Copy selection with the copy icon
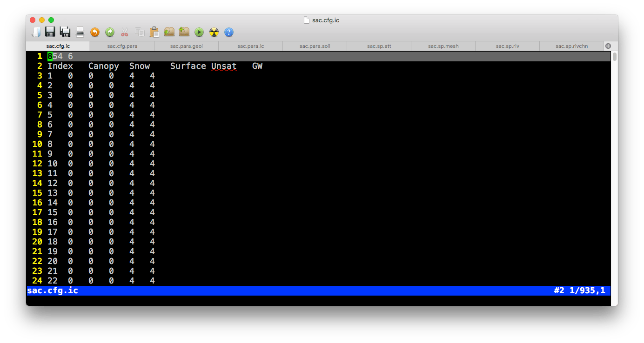This screenshot has width=644, height=343. pyautogui.click(x=140, y=32)
